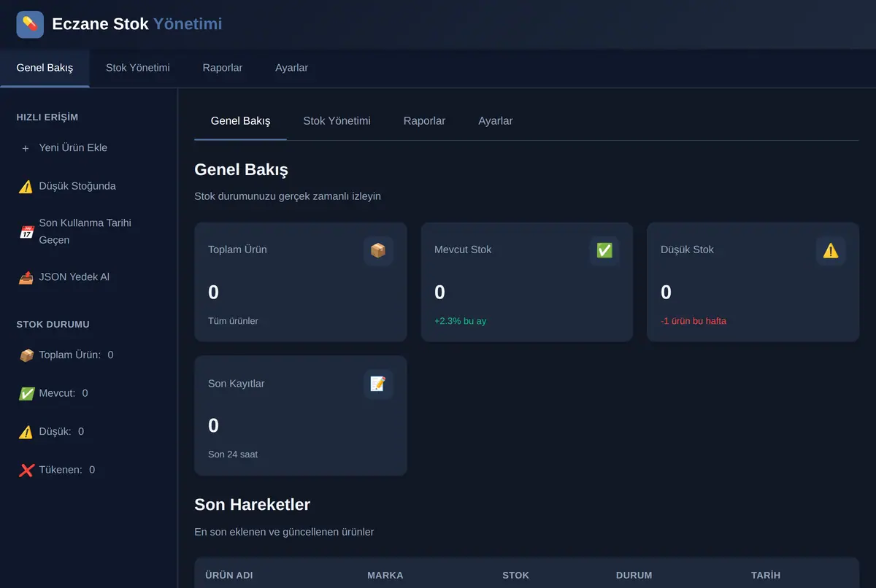Image resolution: width=876 pixels, height=588 pixels.
Task: Open Stok Yönetimi in the top navigation
Action: pyautogui.click(x=138, y=68)
